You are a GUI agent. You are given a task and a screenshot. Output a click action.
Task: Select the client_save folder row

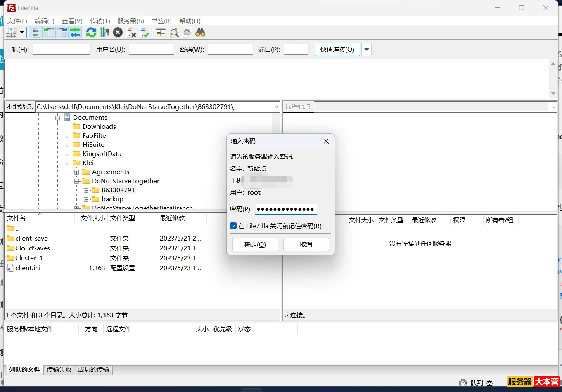tap(104, 238)
